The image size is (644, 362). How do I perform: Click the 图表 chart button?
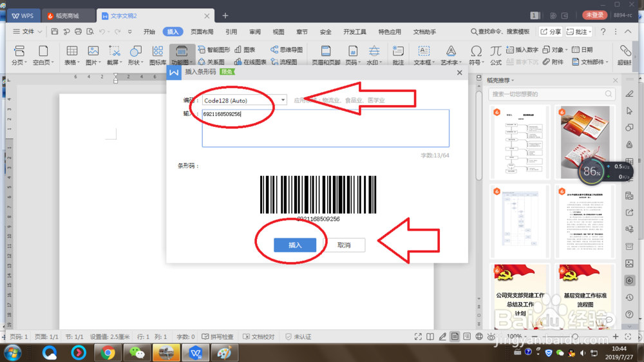click(x=245, y=50)
